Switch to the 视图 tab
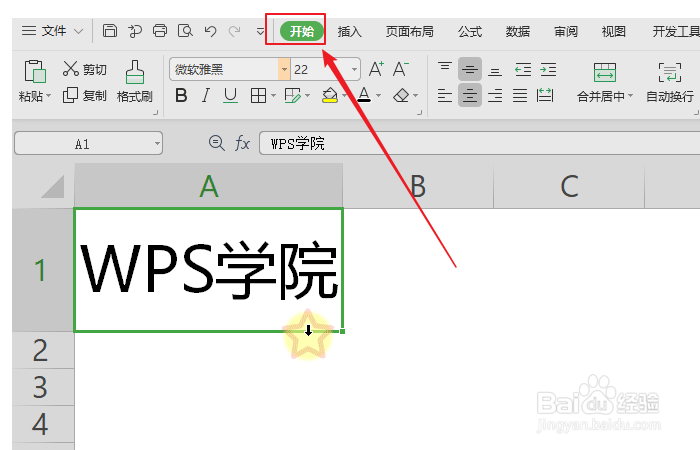 613,31
